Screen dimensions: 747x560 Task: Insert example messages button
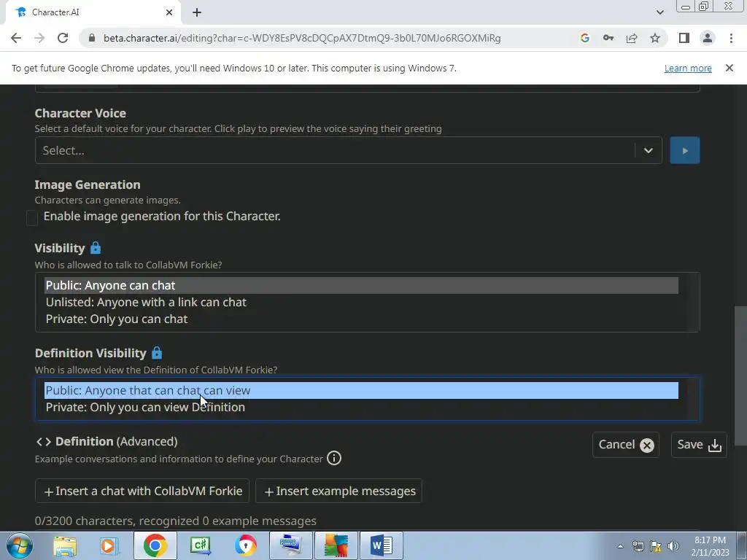click(x=338, y=491)
